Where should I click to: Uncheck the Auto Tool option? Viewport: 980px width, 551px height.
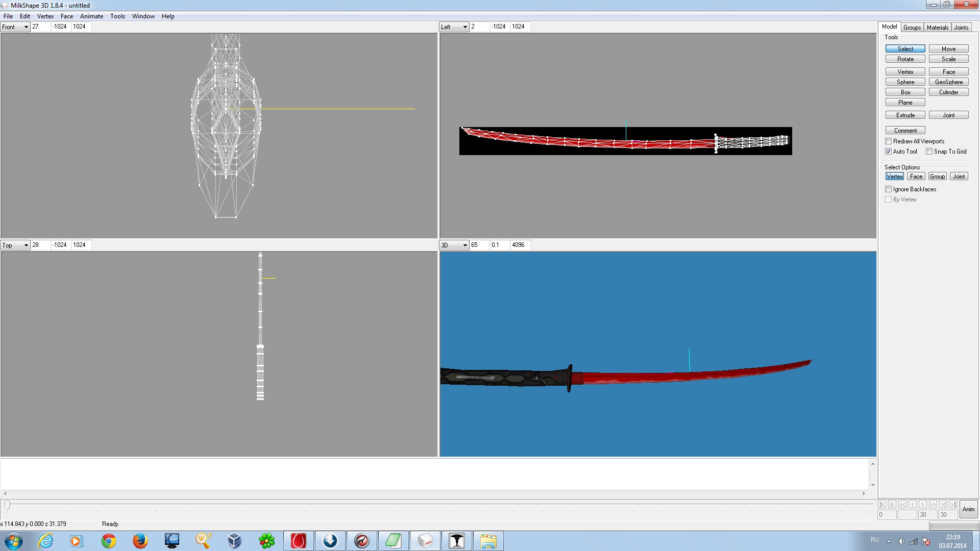(x=889, y=152)
